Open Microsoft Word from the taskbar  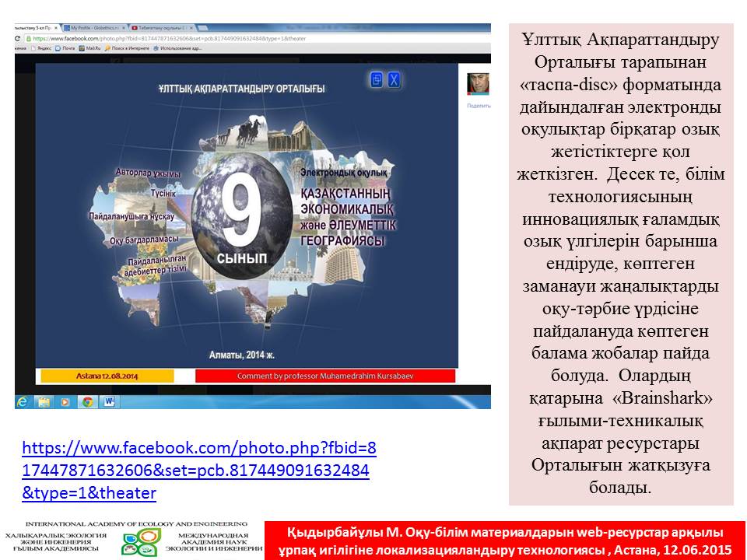pyautogui.click(x=109, y=402)
